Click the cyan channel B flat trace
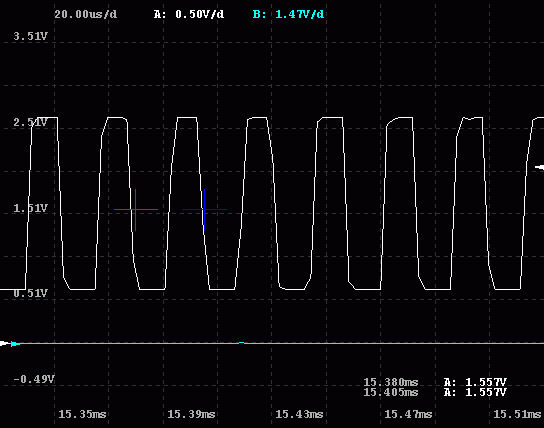 pos(282,343)
